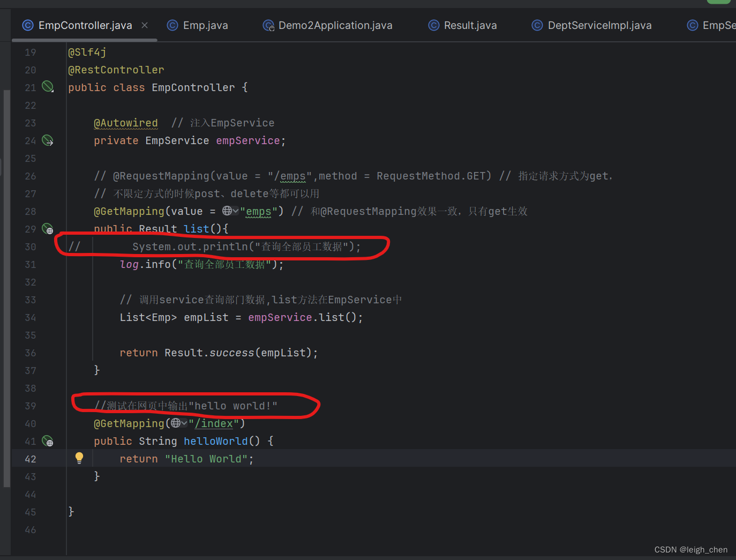
Task: Click the log.info call on line 31
Action: 145,264
